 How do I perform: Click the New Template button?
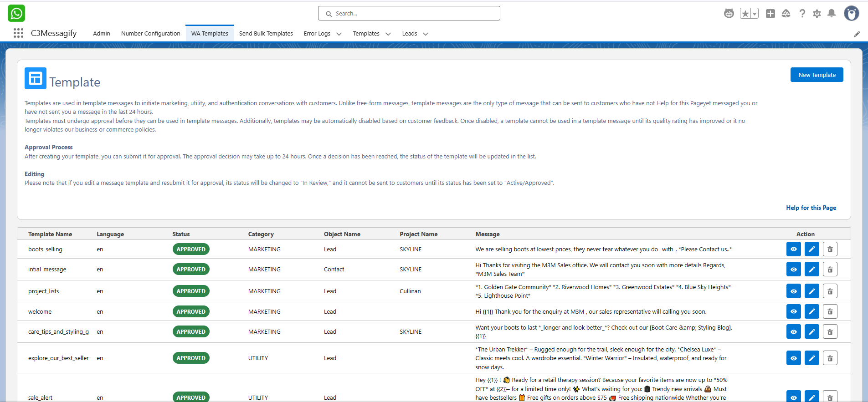pos(817,75)
